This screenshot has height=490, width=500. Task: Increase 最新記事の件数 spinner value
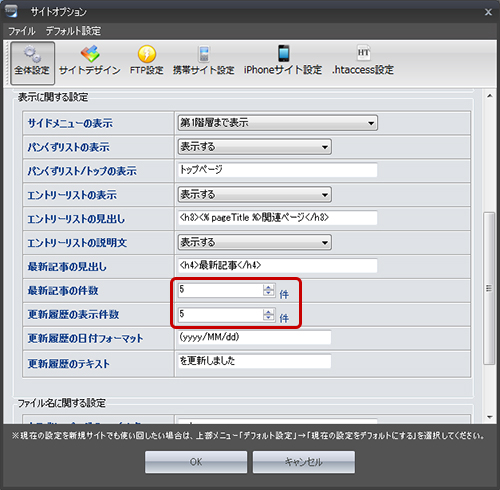[268, 287]
